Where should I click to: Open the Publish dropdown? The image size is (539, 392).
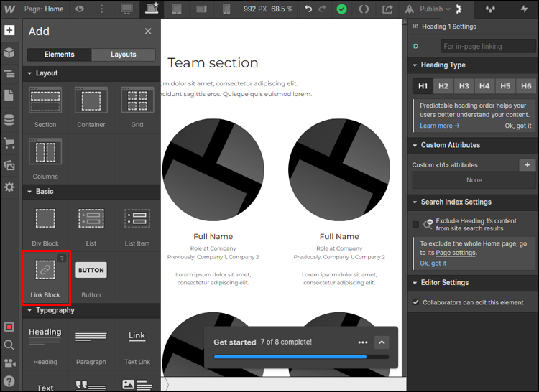(x=436, y=9)
